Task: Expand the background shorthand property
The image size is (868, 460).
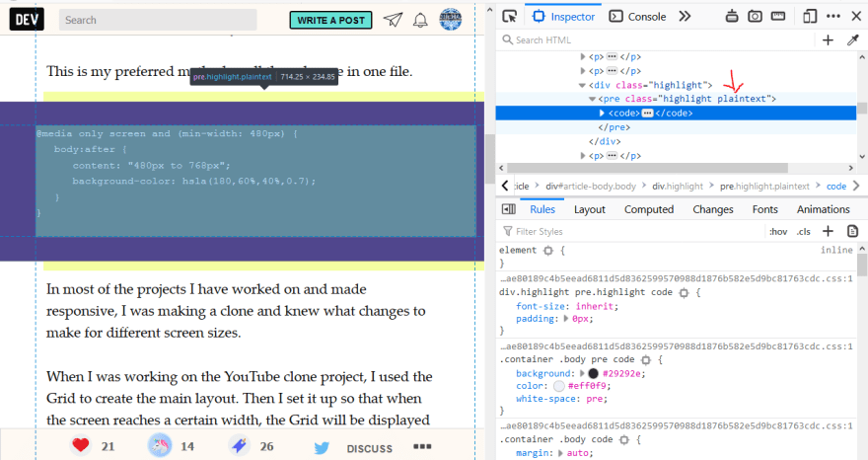Action: click(582, 373)
